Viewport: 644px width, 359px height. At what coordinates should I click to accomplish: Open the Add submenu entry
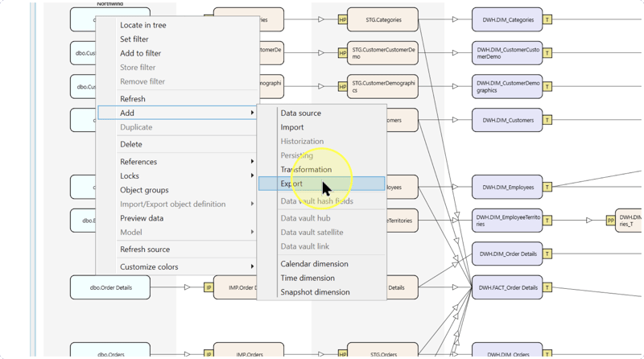tap(177, 113)
